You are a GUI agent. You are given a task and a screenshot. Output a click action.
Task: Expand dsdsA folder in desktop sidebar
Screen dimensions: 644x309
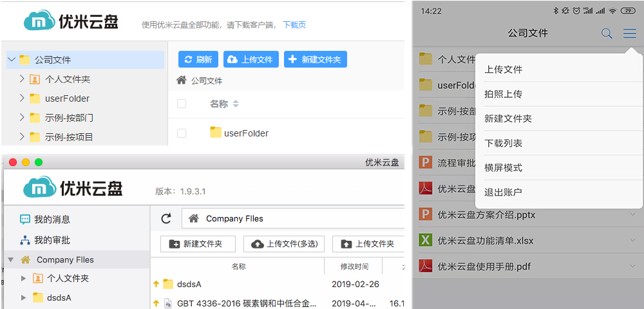(24, 297)
